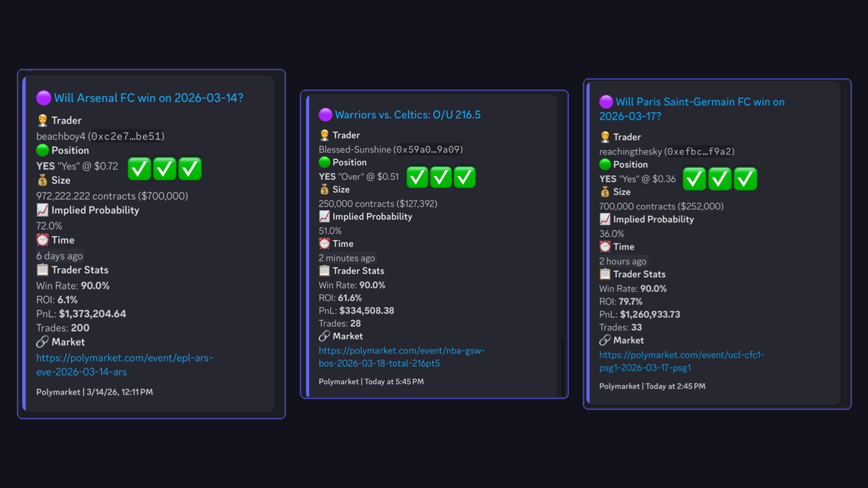Image resolution: width=868 pixels, height=488 pixels.
Task: Click 'PnL: $334,508.38'
Action: (356, 311)
